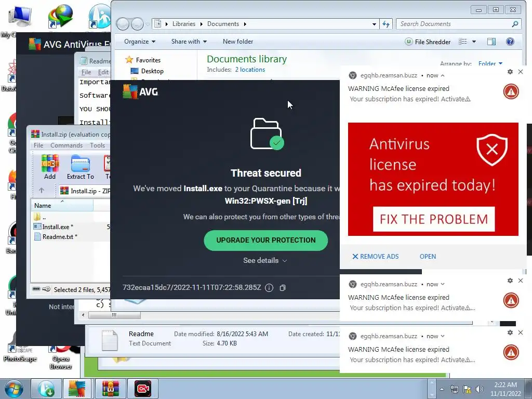Click network tray icon

[454, 389]
